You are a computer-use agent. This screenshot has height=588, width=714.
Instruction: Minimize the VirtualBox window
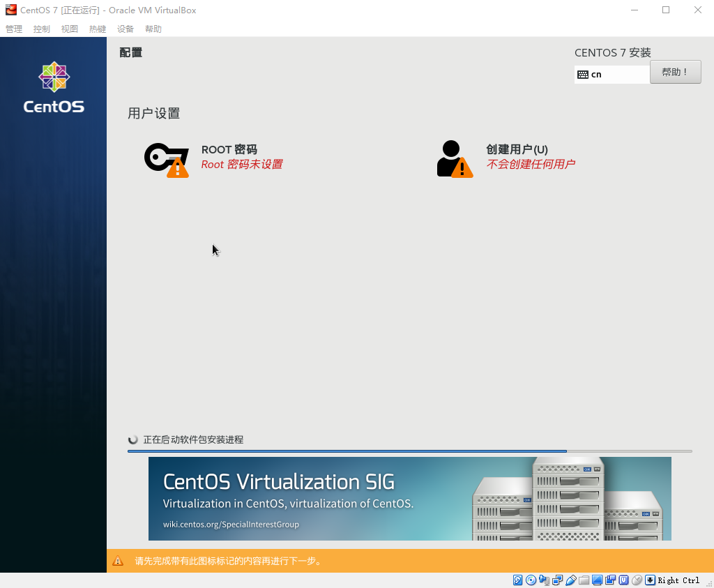click(x=635, y=10)
